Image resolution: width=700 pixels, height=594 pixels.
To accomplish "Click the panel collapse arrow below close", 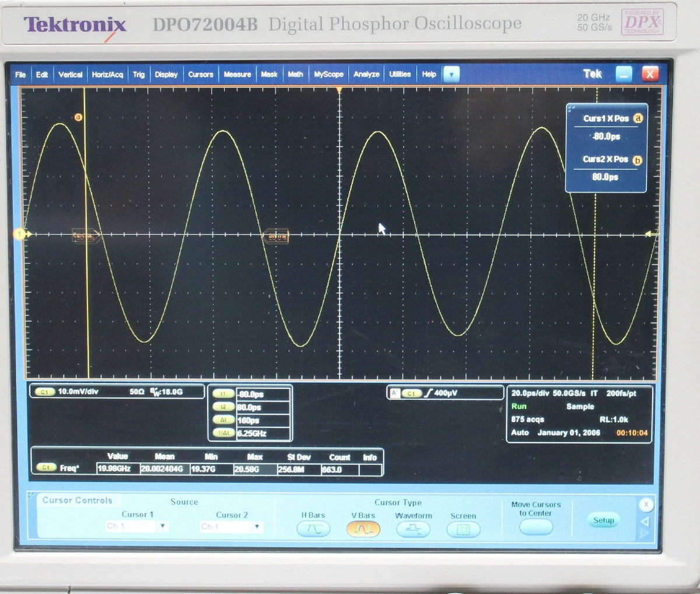I will [x=645, y=522].
